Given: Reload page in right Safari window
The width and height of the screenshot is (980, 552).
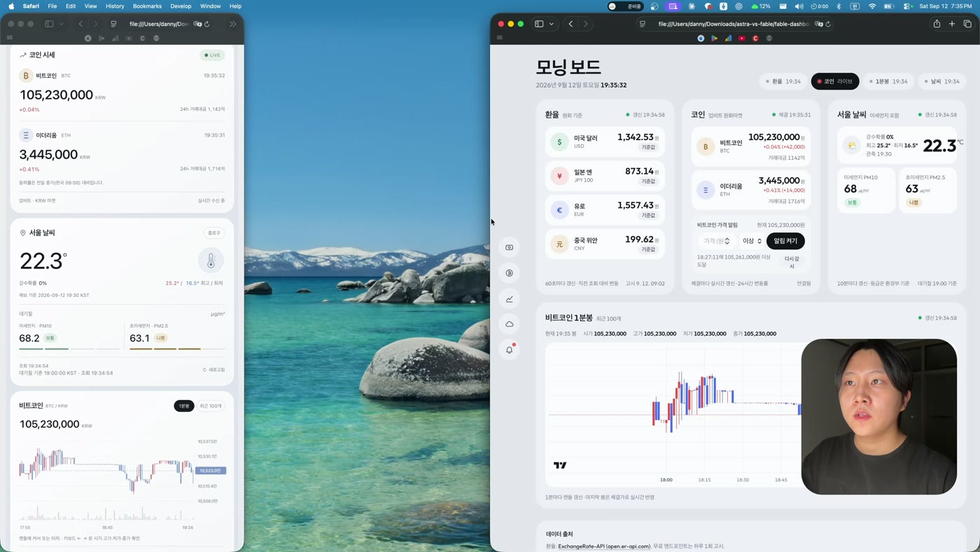Looking at the screenshot, I should (828, 24).
